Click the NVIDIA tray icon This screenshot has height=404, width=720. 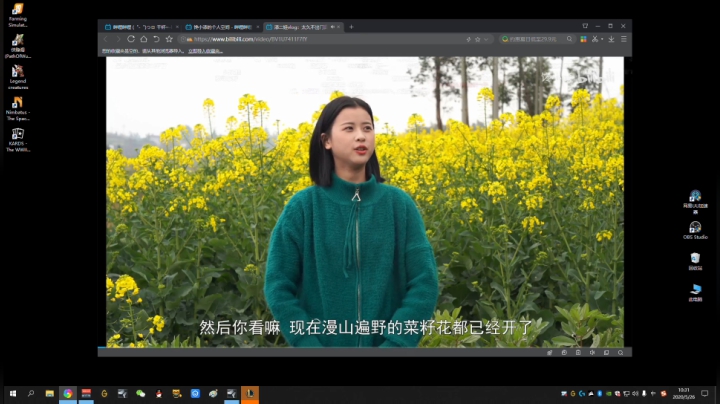(608, 394)
